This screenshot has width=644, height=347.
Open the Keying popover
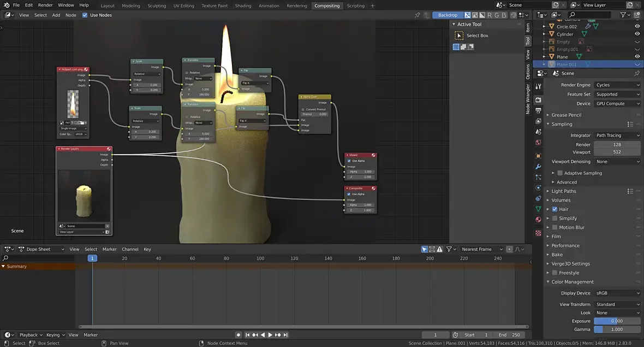pyautogui.click(x=55, y=335)
